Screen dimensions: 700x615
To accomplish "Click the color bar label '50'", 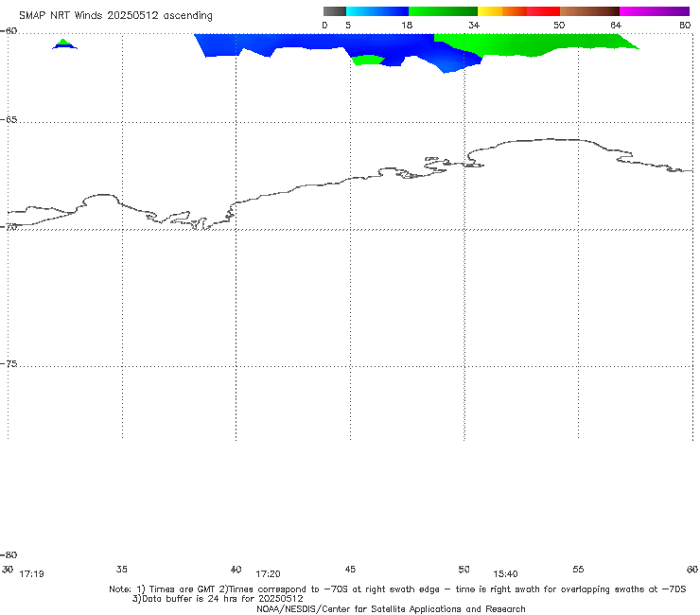I will tap(559, 25).
